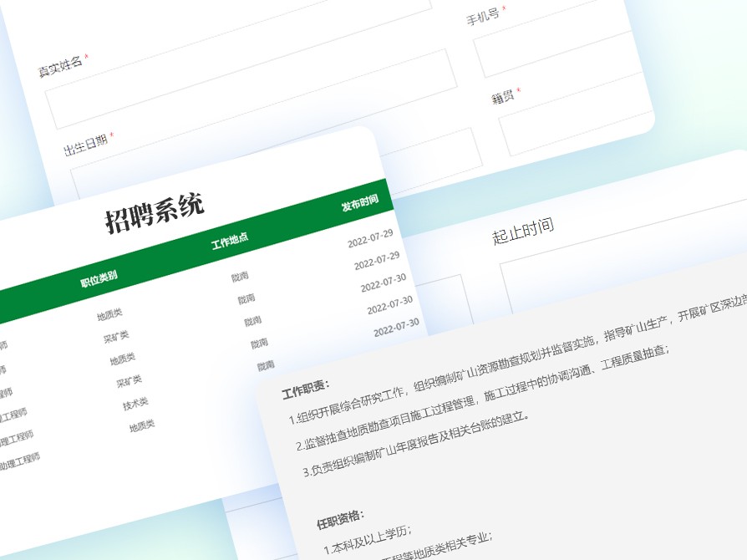Select the 本科及以上学历 requirement
Image resolution: width=747 pixels, height=560 pixels.
click(x=368, y=541)
